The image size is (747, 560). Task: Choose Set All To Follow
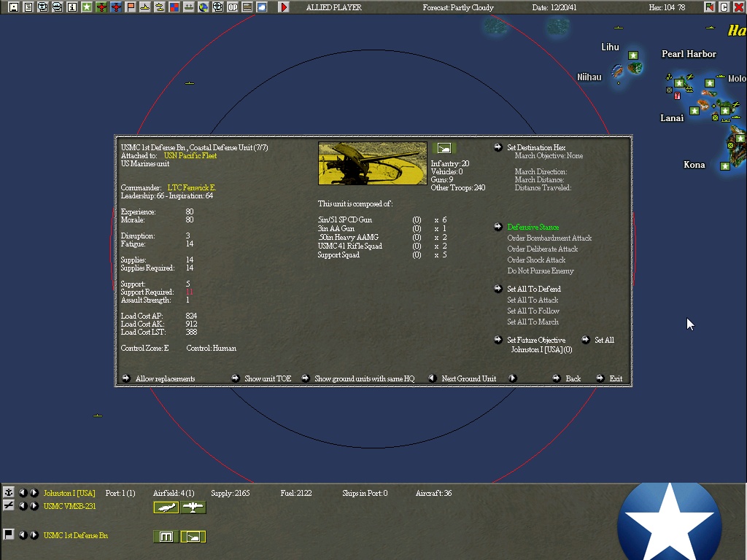click(533, 311)
